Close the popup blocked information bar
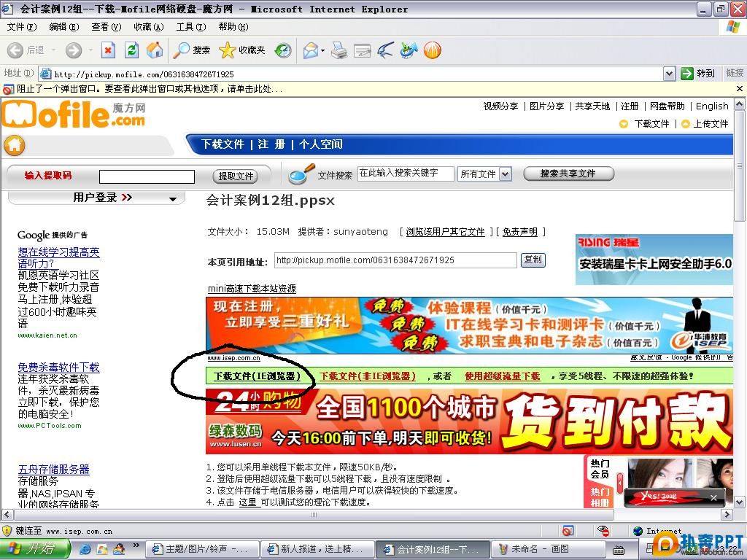This screenshot has width=747, height=560. coord(740,88)
